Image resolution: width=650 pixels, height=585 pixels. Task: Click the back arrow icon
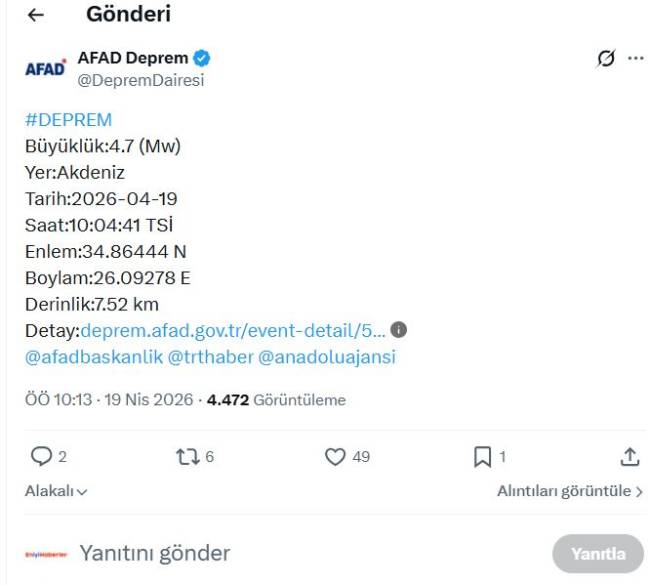tap(36, 15)
